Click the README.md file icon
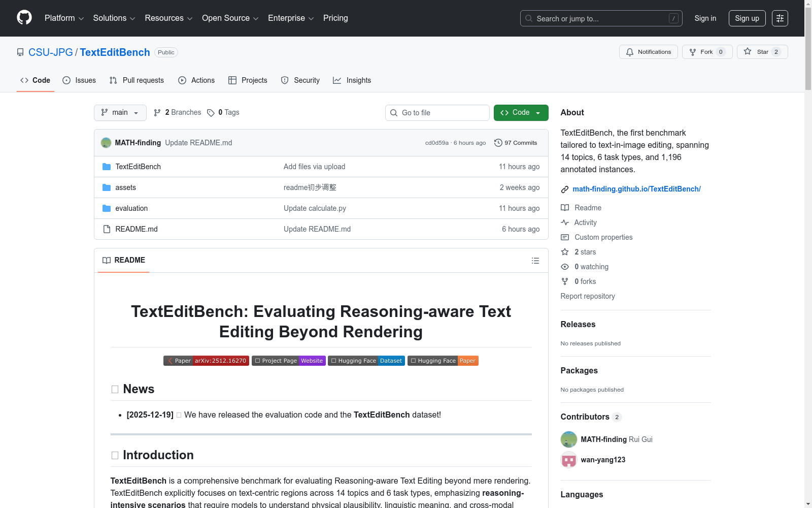812x508 pixels. pyautogui.click(x=107, y=229)
